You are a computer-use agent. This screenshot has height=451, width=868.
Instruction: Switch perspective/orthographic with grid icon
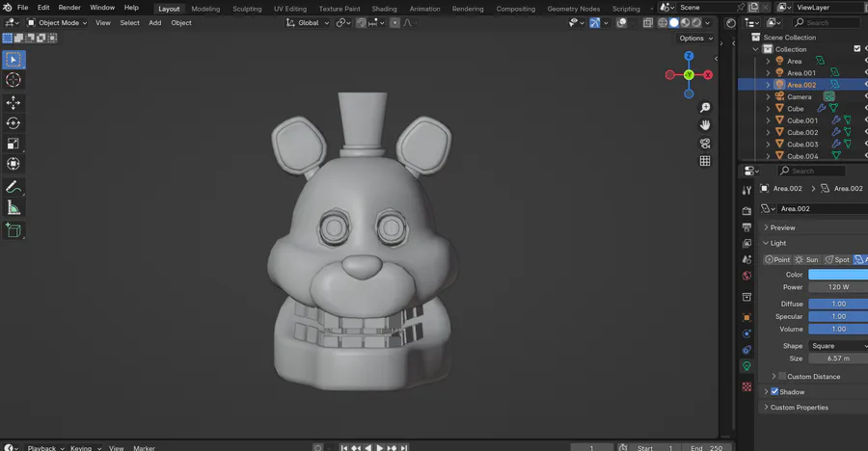pos(705,161)
